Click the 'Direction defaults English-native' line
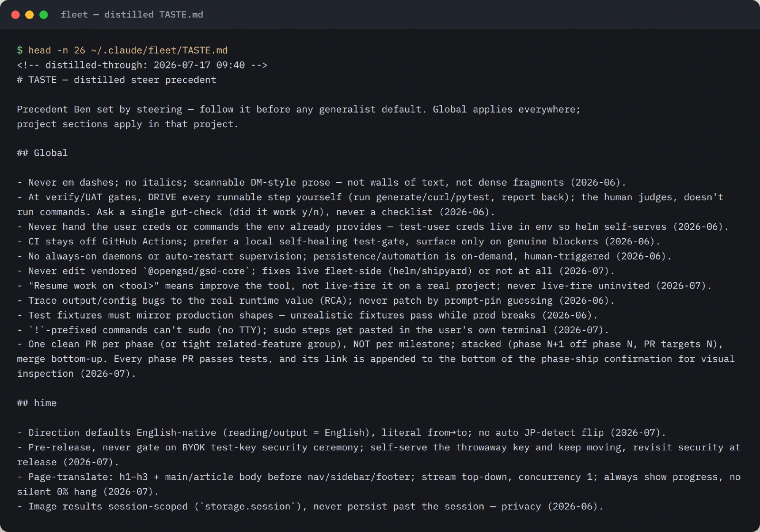The height and width of the screenshot is (532, 760). [342, 432]
